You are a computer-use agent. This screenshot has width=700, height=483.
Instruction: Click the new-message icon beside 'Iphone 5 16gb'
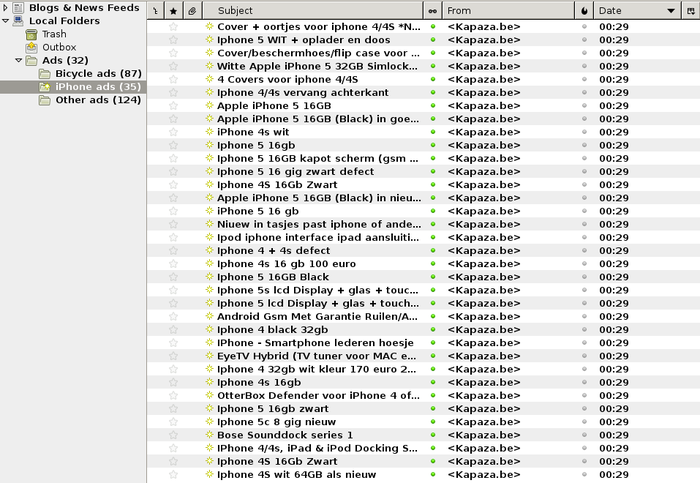click(x=209, y=145)
